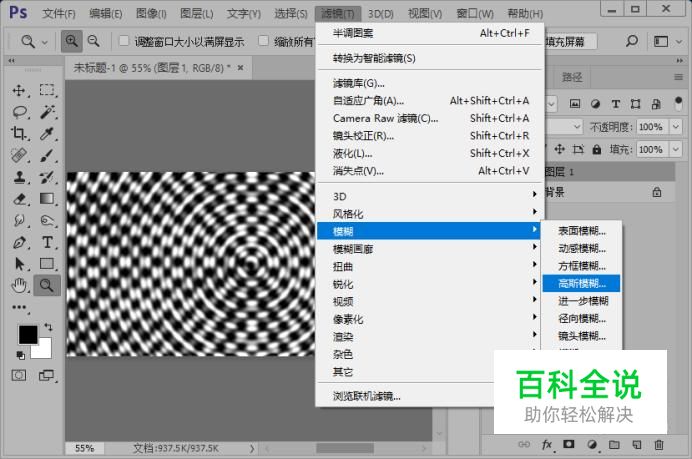Click the foreground black color swatch
Viewport: 692px width, 459px height.
point(28,335)
